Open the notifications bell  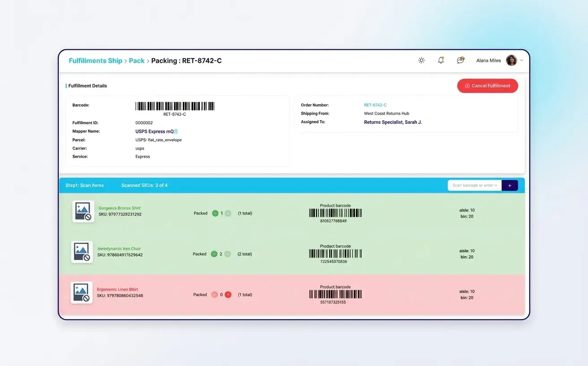point(441,60)
